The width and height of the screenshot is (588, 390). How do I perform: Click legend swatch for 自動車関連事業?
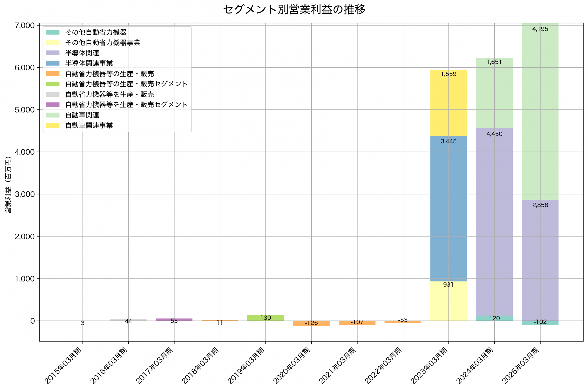tap(53, 125)
